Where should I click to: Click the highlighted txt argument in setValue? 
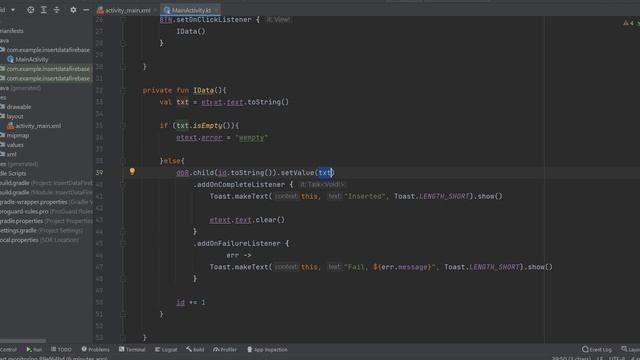[325, 173]
